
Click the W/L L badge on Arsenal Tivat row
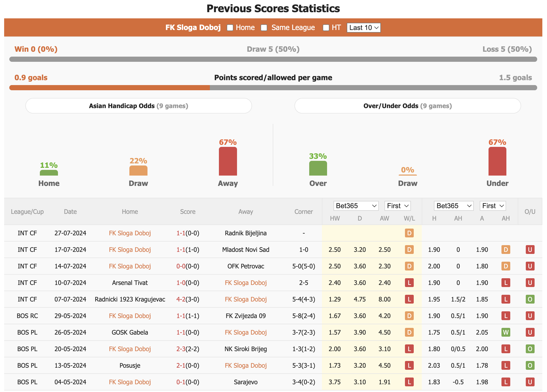point(409,283)
